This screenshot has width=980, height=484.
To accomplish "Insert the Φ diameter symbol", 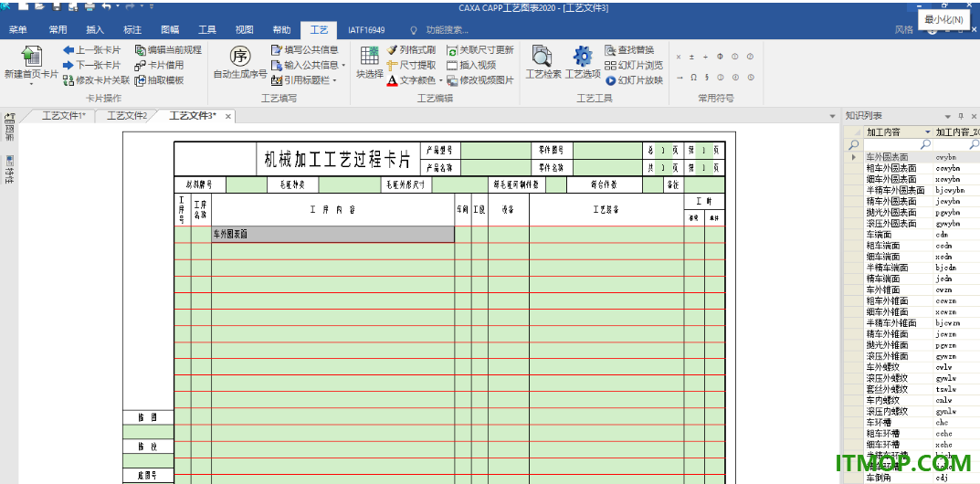I will pyautogui.click(x=720, y=57).
